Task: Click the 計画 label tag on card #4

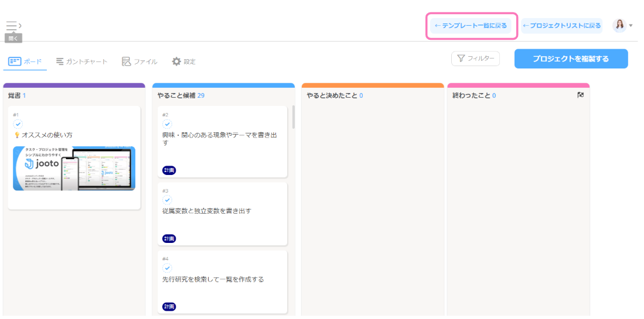Action: (x=169, y=306)
